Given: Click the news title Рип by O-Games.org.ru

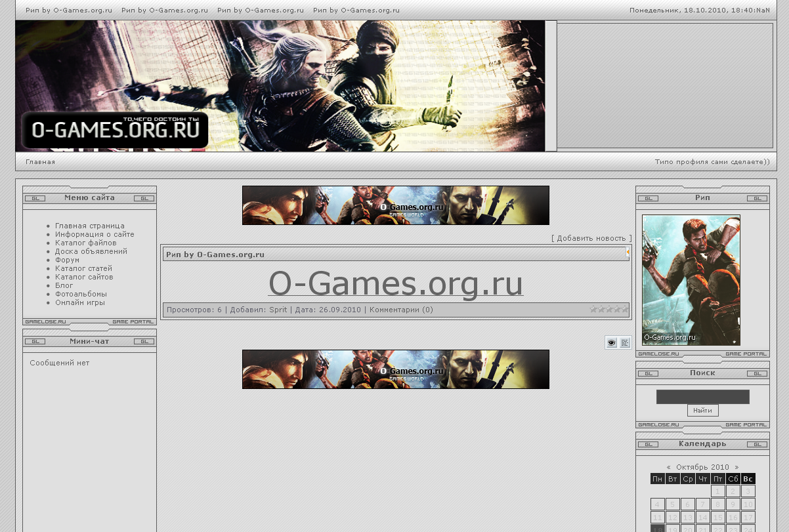Looking at the screenshot, I should coord(215,255).
